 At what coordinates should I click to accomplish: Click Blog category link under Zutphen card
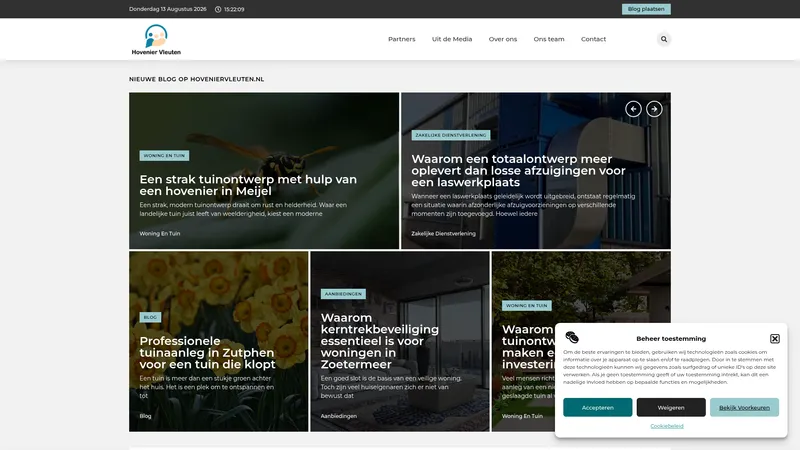[x=145, y=416]
